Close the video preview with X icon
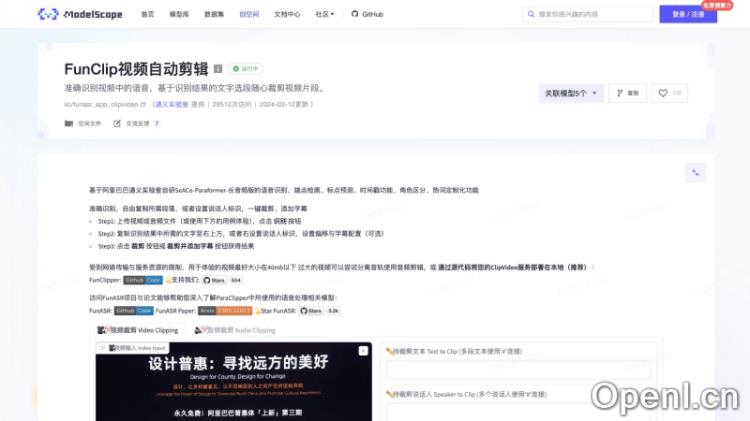The height and width of the screenshot is (421, 750). tap(101, 347)
